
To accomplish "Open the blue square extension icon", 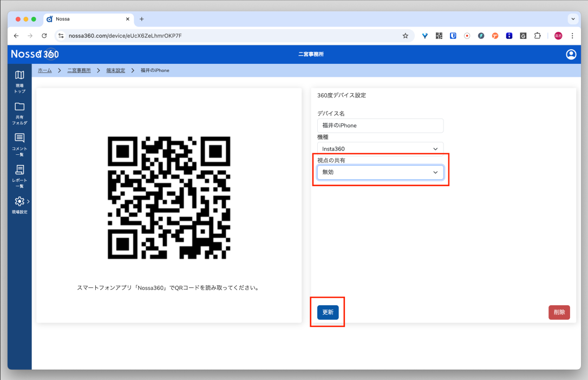I will [x=509, y=36].
